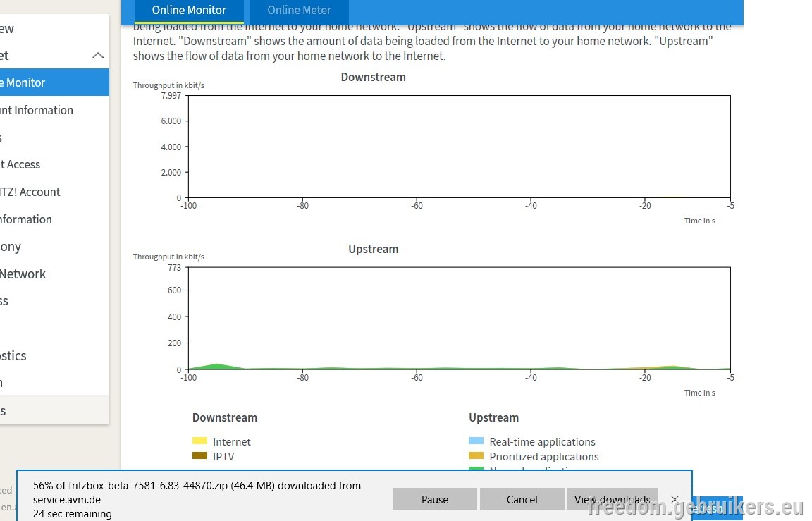Viewport: 812px width, 521px height.
Task: Click the blue Real-time applications swatch
Action: click(476, 441)
